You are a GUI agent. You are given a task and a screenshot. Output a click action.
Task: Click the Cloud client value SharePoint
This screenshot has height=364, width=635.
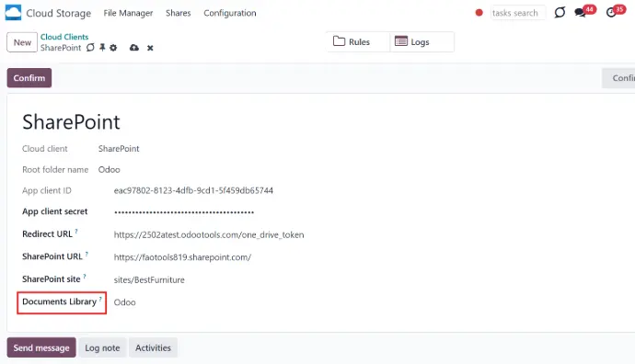tap(119, 149)
